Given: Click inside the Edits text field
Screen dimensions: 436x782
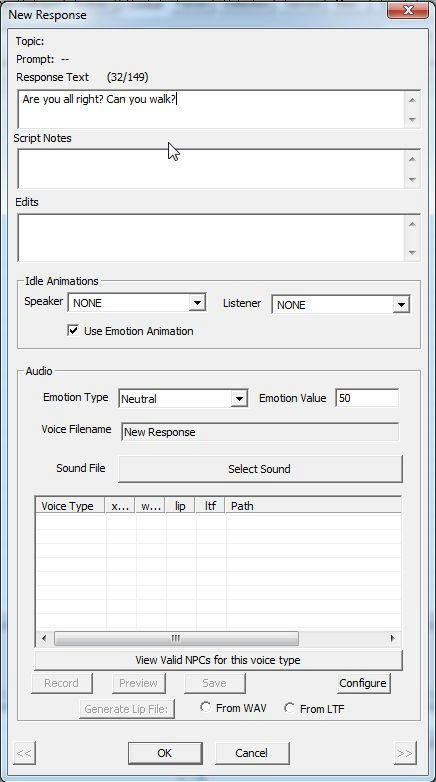Looking at the screenshot, I should tap(212, 238).
